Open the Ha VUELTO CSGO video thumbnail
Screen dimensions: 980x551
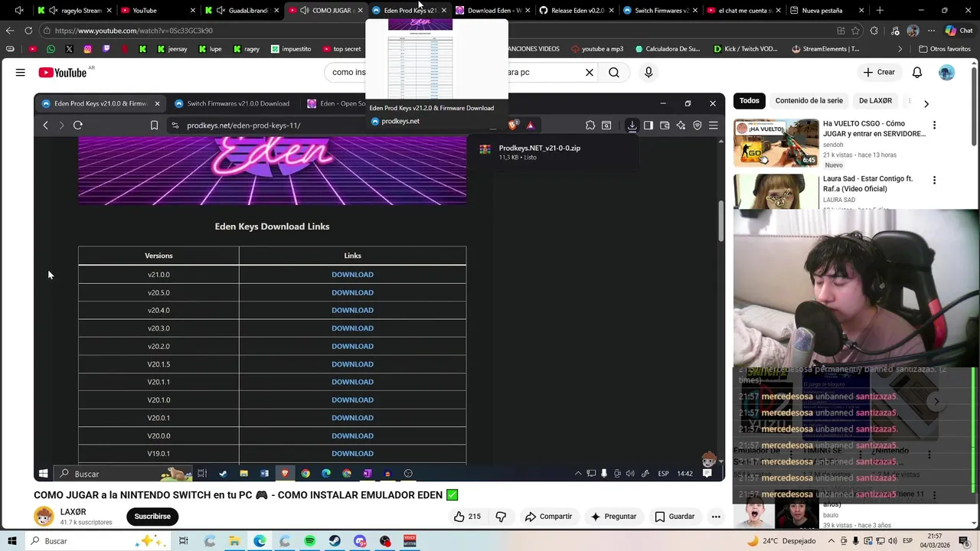pos(776,142)
